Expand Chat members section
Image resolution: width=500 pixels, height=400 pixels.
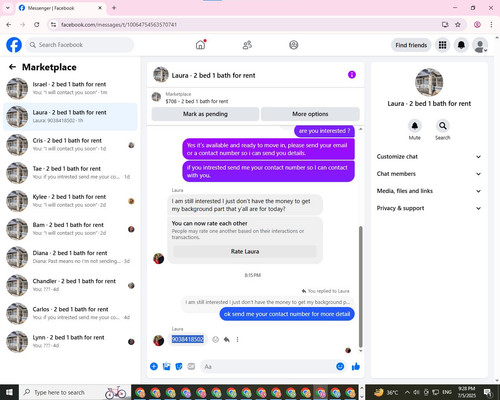coord(429,174)
